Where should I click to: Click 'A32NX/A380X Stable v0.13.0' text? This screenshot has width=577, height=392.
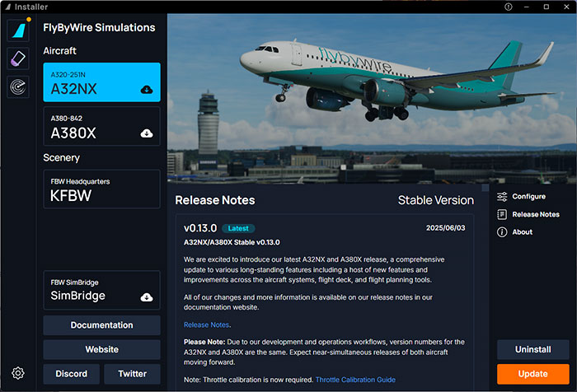pos(232,242)
